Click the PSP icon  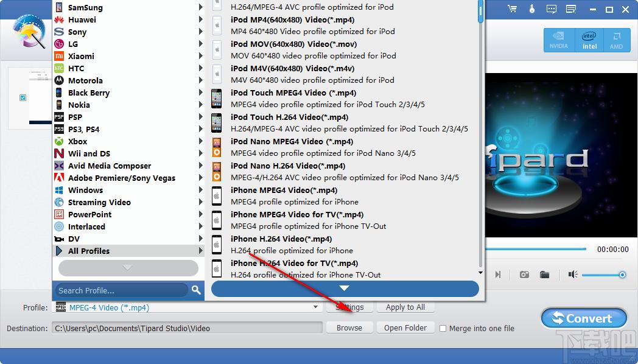click(x=59, y=117)
